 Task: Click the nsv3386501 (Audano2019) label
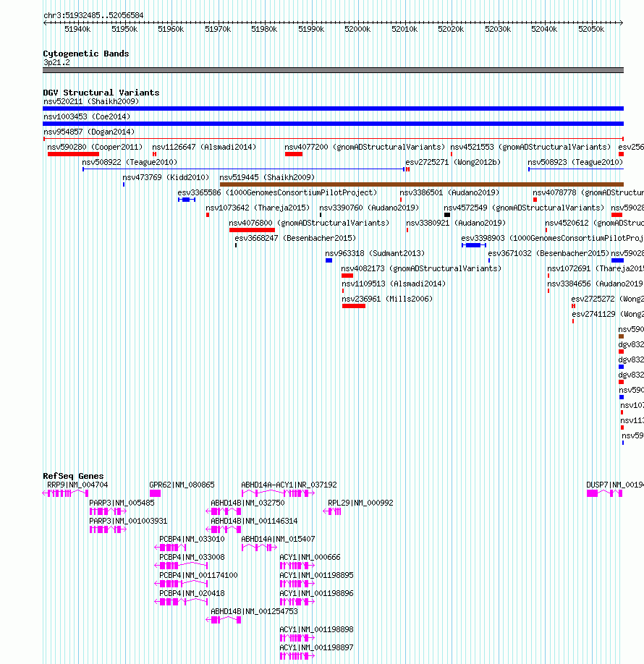(x=449, y=193)
